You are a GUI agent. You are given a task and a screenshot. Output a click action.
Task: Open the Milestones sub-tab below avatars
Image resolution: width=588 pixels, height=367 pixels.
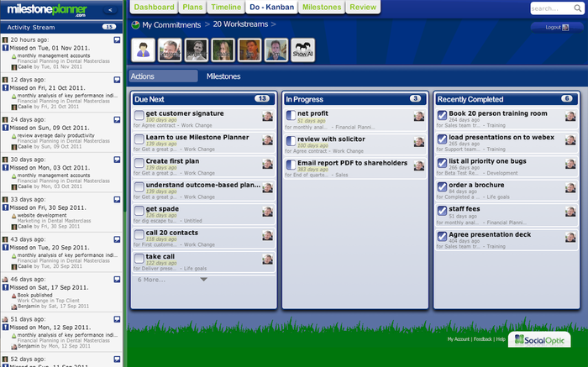[223, 76]
